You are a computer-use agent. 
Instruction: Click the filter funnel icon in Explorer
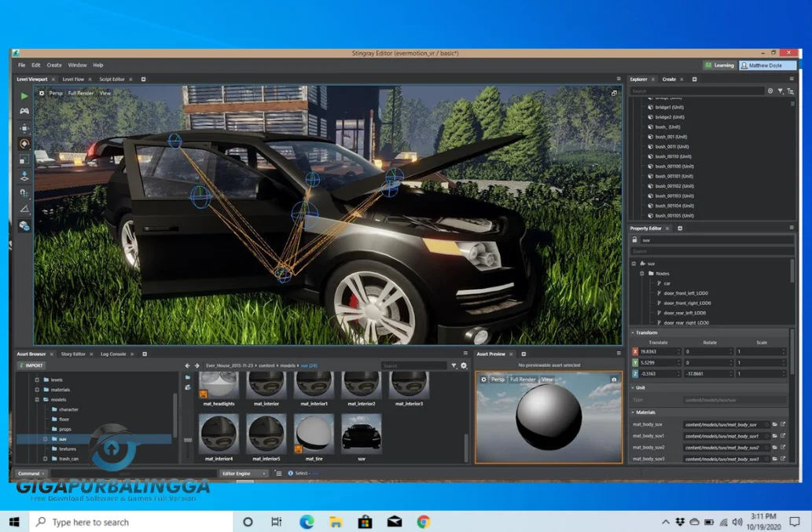781,90
